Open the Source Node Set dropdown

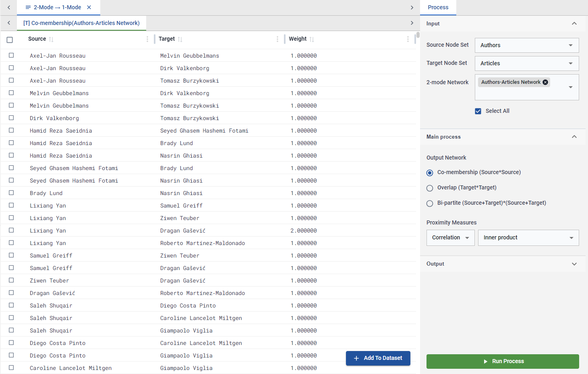point(527,45)
